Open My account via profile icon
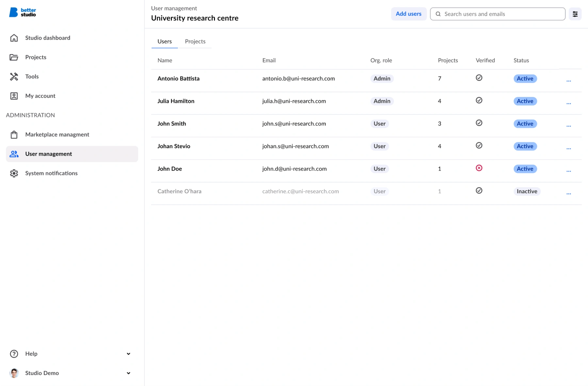 click(x=14, y=96)
